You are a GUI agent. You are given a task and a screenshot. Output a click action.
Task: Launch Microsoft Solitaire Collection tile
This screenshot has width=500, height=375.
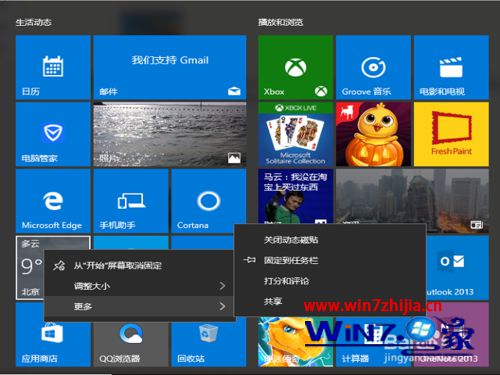295,134
